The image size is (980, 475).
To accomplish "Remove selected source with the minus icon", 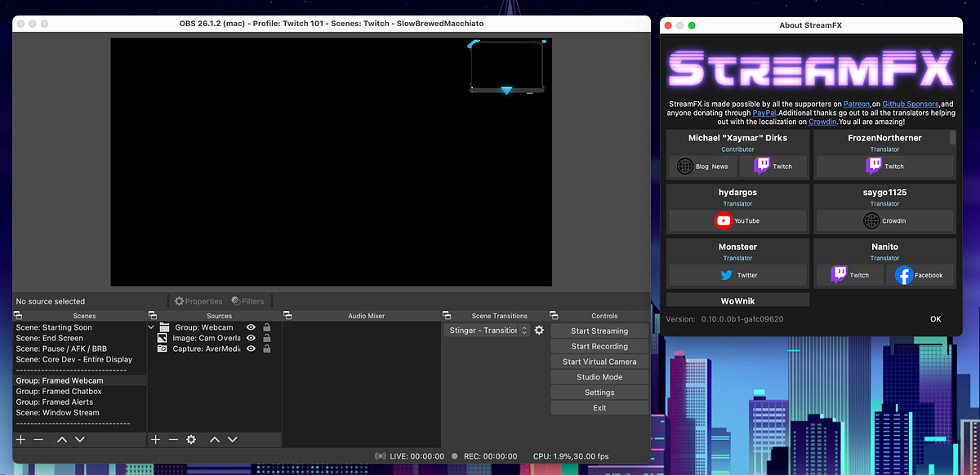I will pos(172,439).
